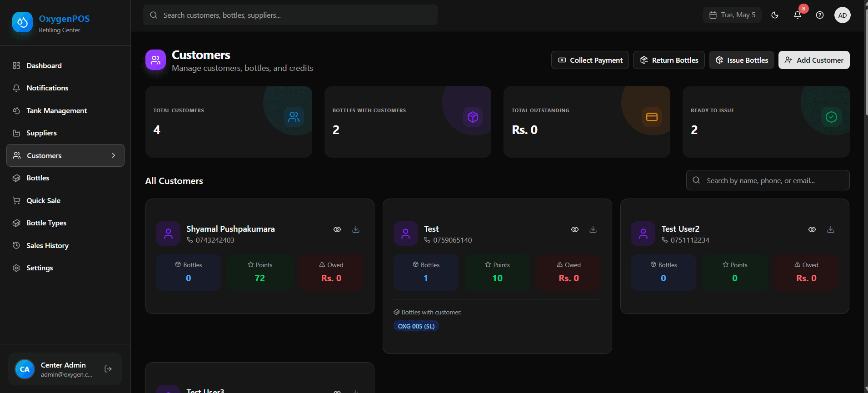Click phone number 0759065140
The width and height of the screenshot is (868, 393).
click(453, 240)
